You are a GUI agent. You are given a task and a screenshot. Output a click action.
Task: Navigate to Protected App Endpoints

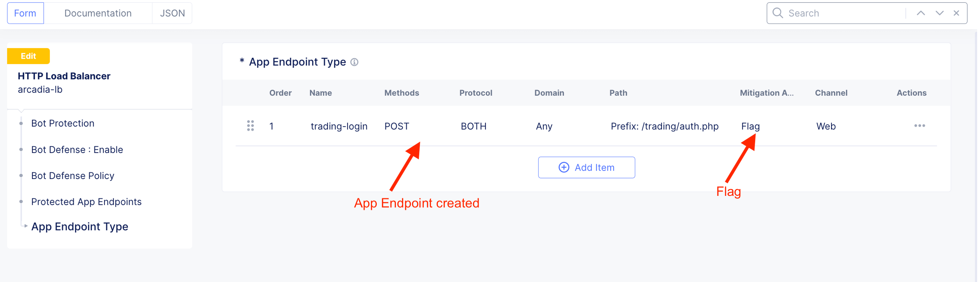86,202
